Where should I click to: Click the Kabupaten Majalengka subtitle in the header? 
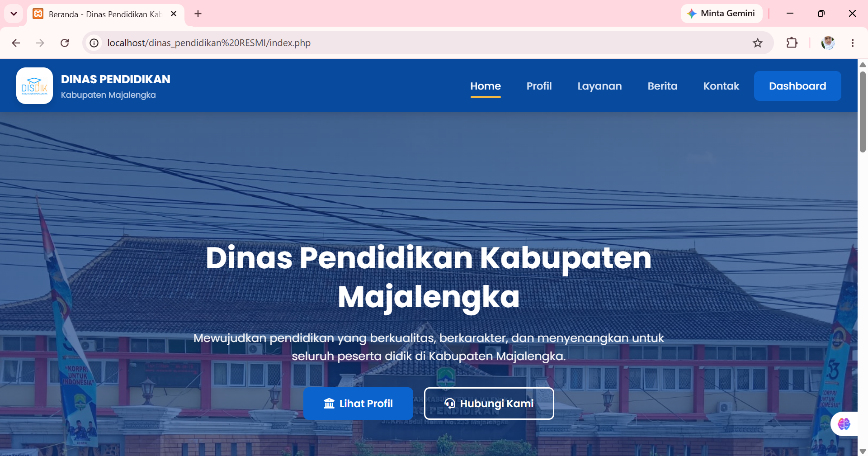[108, 95]
